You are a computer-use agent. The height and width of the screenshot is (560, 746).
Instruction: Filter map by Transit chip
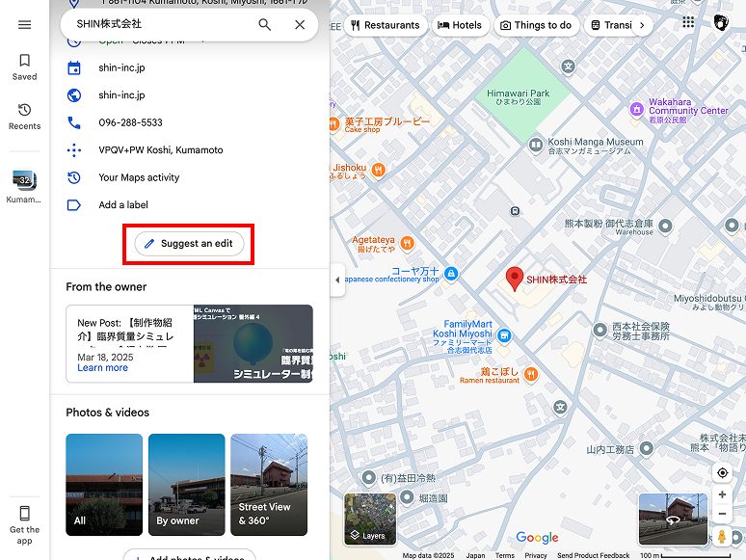click(611, 25)
